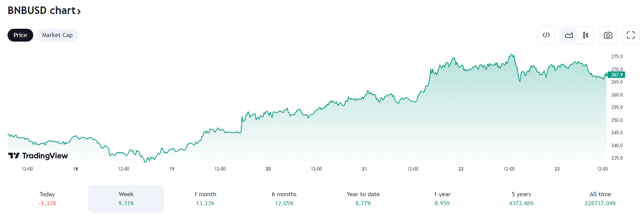Select the Today time range
644x220 pixels.
coord(47,198)
